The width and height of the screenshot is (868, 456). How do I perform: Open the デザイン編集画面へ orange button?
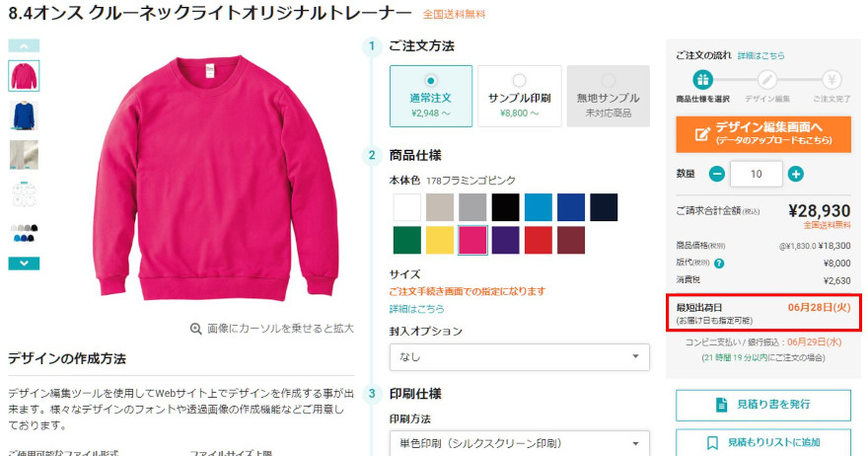(763, 134)
